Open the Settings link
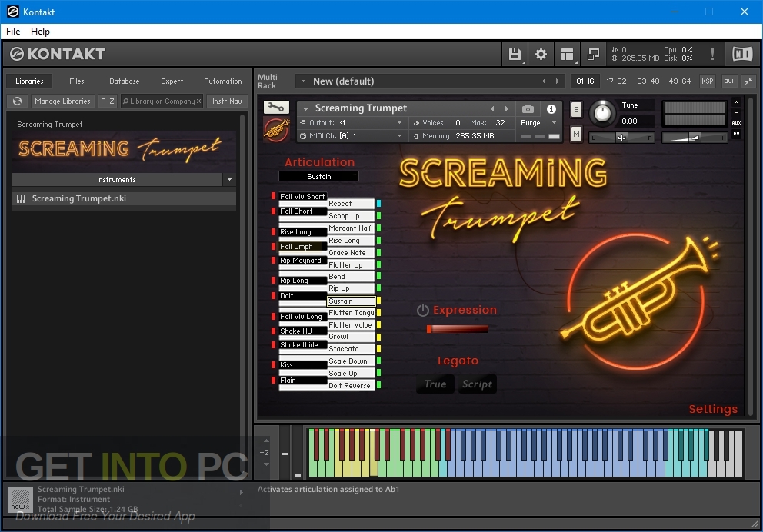 pyautogui.click(x=713, y=409)
